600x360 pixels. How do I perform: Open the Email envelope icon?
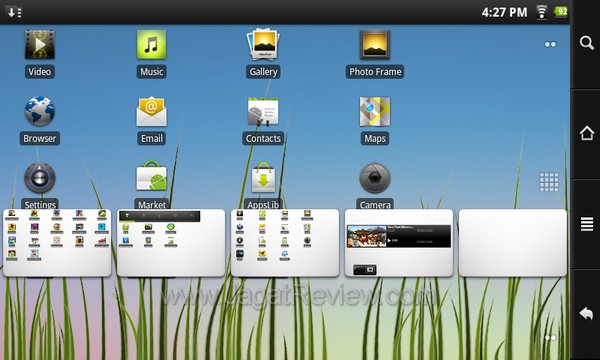[151, 111]
